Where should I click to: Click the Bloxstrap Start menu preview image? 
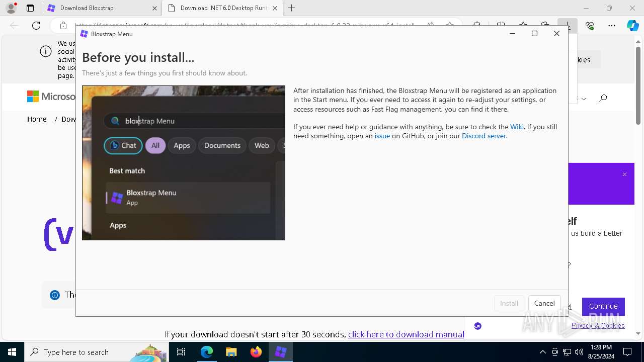click(184, 163)
